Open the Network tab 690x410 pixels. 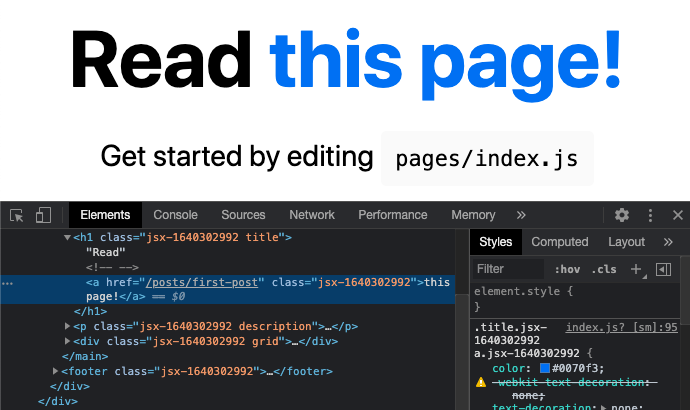(x=312, y=215)
